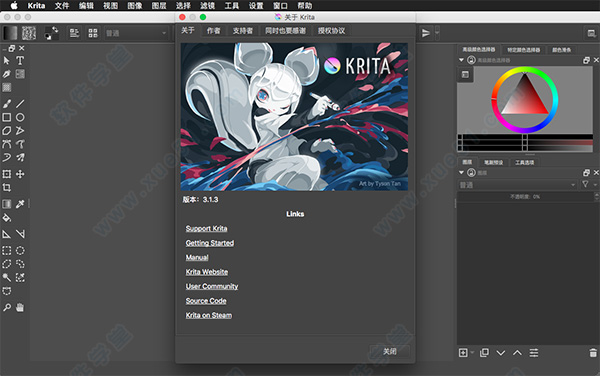Select the Similar Color Selection tool

20,277
